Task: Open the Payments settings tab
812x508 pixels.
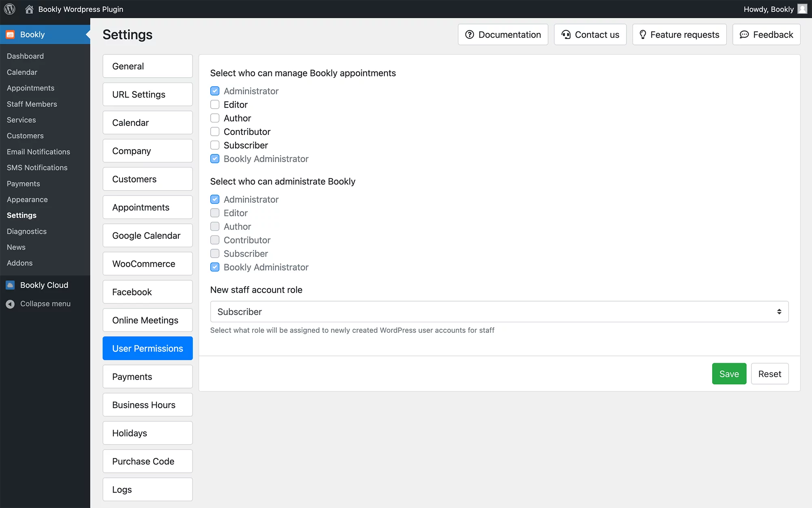Action: [x=147, y=377]
